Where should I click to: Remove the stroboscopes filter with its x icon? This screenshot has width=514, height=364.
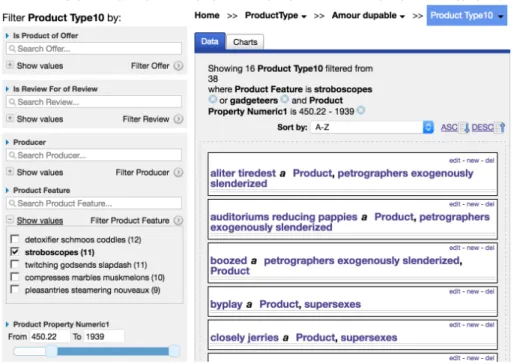click(x=212, y=99)
